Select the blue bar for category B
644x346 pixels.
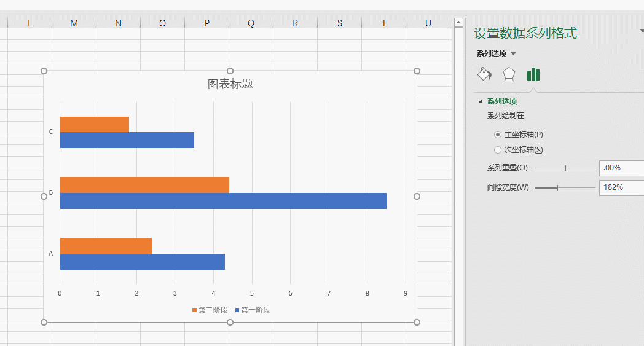click(223, 201)
